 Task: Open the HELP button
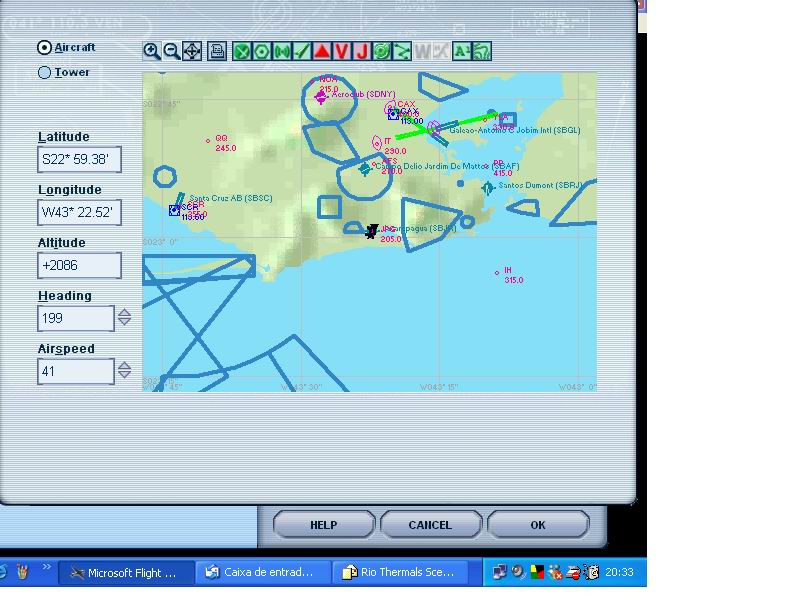click(x=323, y=525)
